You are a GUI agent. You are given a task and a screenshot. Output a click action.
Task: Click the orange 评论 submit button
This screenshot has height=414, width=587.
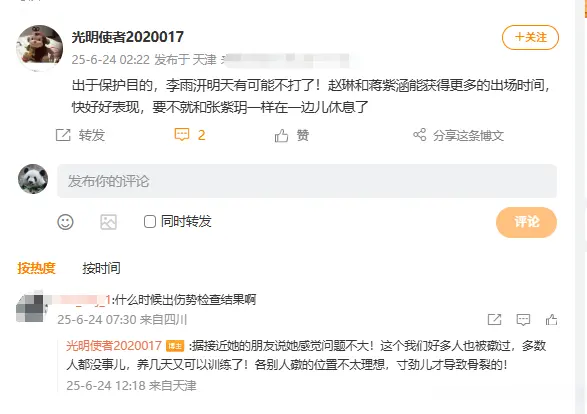526,222
